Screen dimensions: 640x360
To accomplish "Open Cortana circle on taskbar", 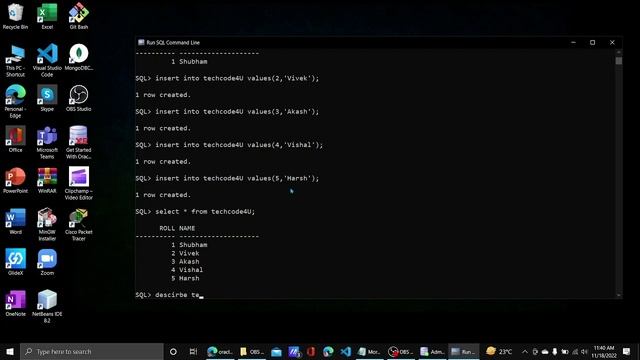I will click(x=173, y=351).
